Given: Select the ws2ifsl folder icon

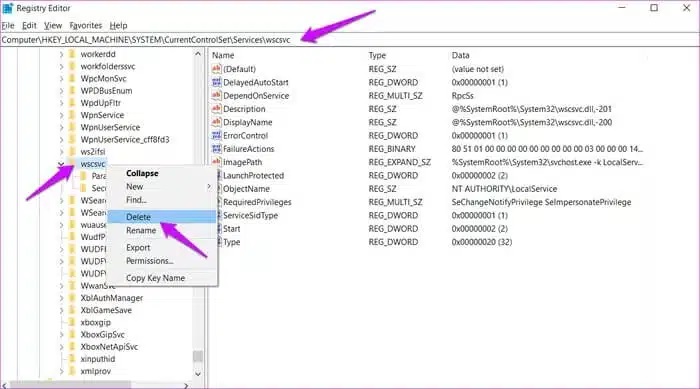Looking at the screenshot, I should coord(72,151).
